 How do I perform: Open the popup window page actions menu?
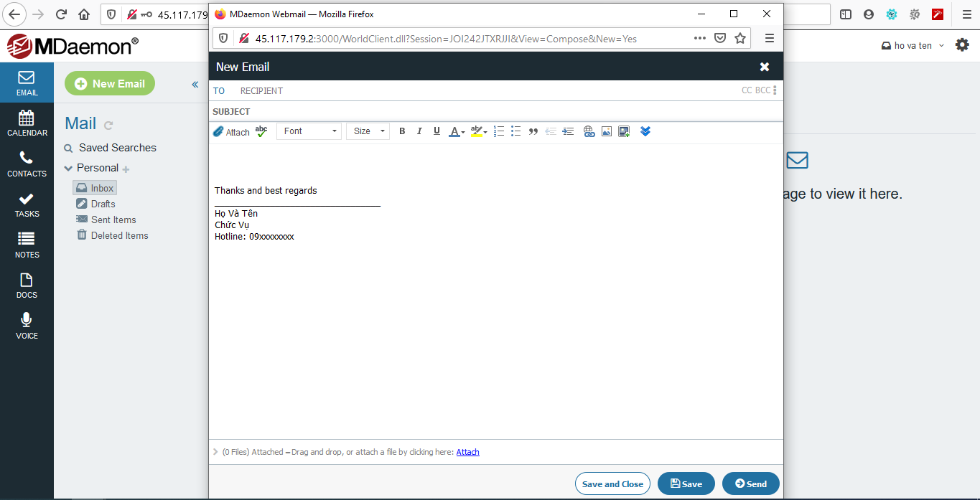tap(700, 39)
